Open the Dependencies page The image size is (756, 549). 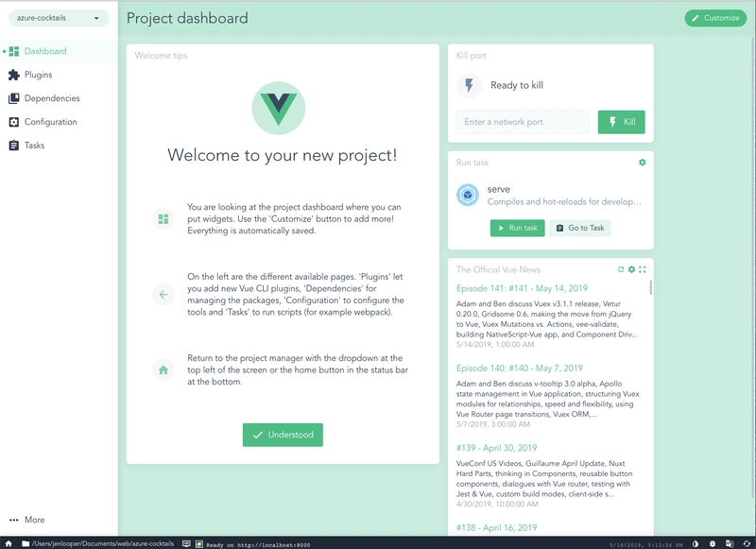point(59,98)
